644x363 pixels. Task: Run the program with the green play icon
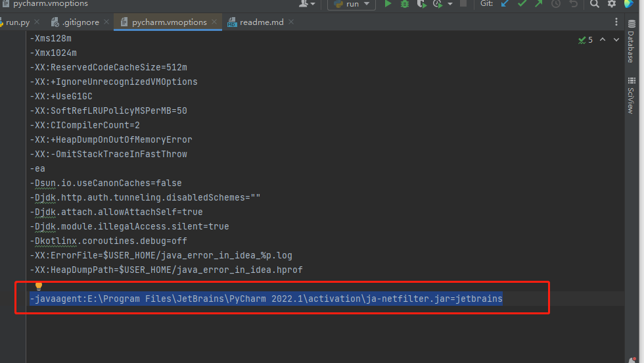[388, 4]
